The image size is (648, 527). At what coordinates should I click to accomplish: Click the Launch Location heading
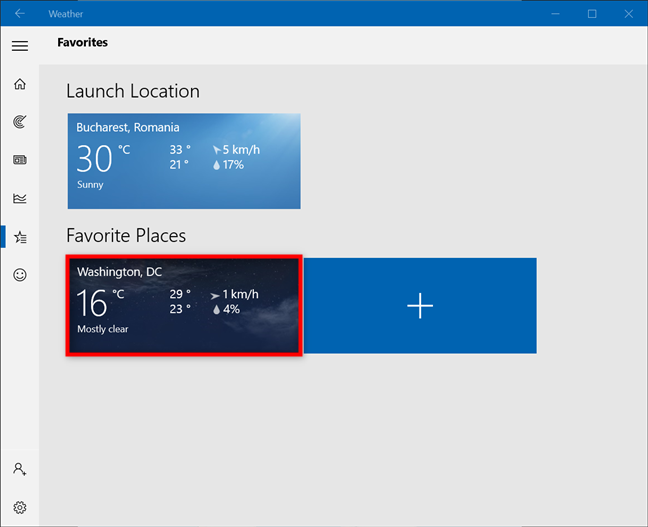click(x=133, y=91)
